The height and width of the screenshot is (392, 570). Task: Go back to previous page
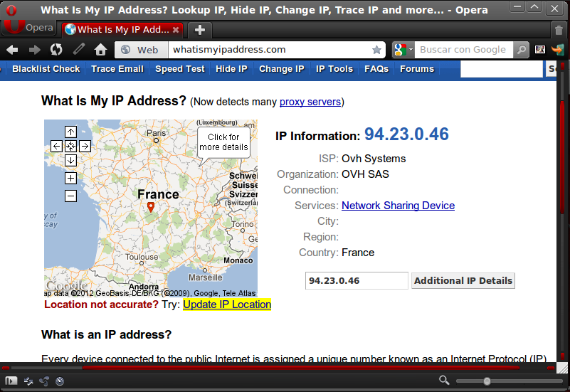tap(12, 50)
